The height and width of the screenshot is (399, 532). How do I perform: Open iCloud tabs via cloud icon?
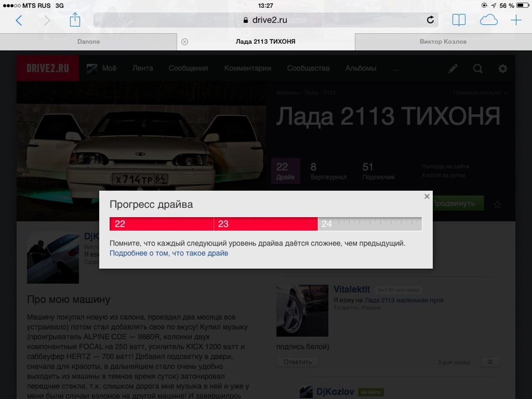[489, 20]
